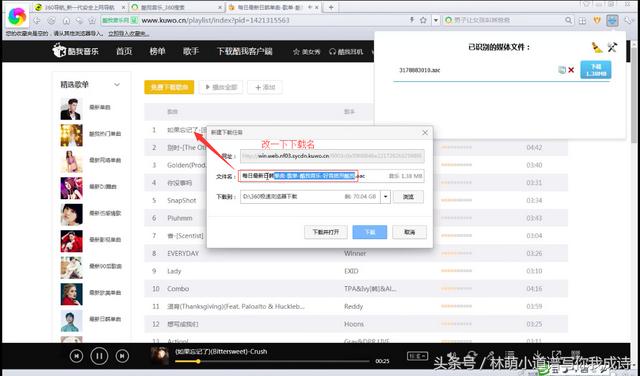Open the 榜单 menu item
Image resolution: width=640 pixels, height=376 pixels.
(x=157, y=51)
